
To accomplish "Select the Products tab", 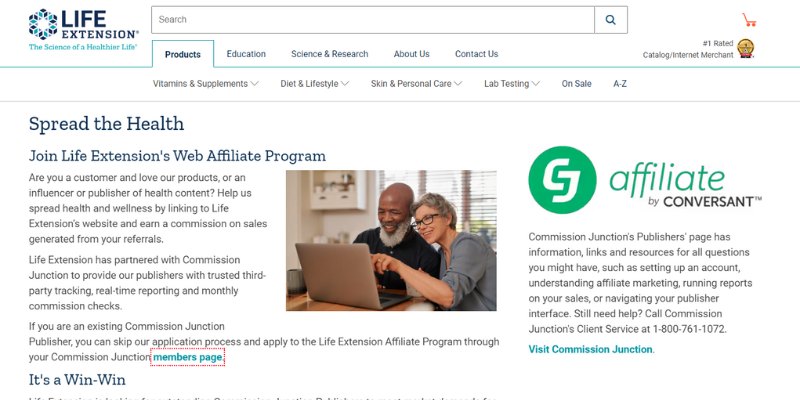I will point(183,54).
